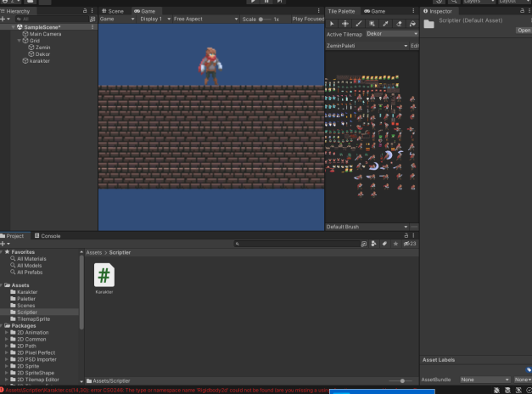
Task: Click the asset label tag icon
Action: tap(529, 370)
